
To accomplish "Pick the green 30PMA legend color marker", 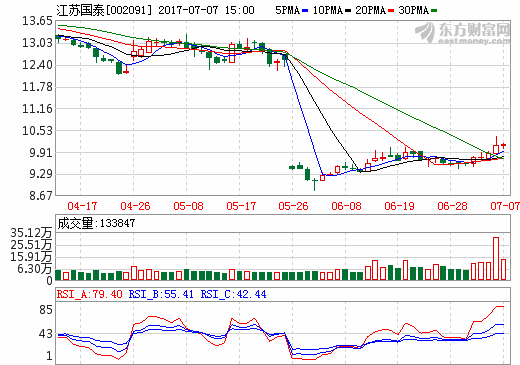I will pos(434,11).
